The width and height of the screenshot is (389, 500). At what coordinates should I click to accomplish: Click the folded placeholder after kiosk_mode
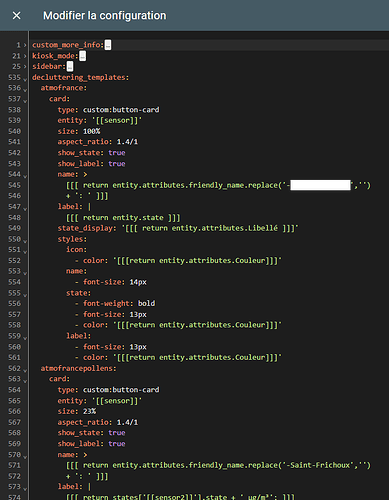pos(82,56)
